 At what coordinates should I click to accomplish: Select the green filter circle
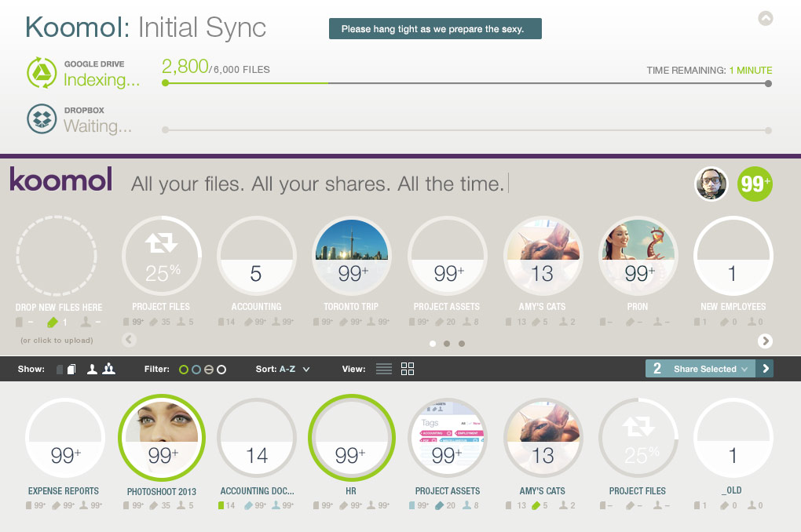[x=184, y=370]
